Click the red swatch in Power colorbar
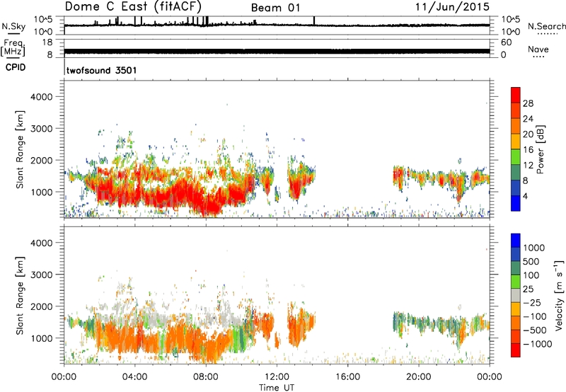566x392 pixels. click(x=516, y=96)
